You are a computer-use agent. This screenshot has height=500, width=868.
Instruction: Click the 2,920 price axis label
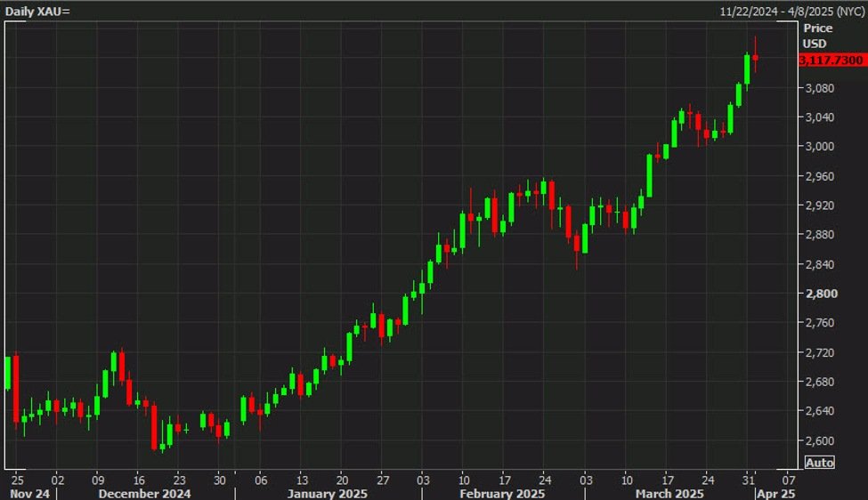click(x=818, y=206)
